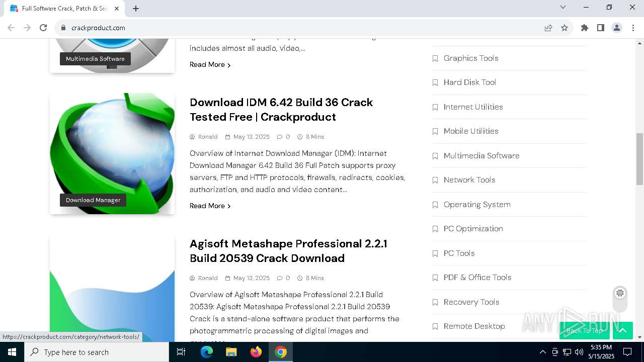Open the volume control in tray
The image size is (644, 362).
tap(579, 352)
